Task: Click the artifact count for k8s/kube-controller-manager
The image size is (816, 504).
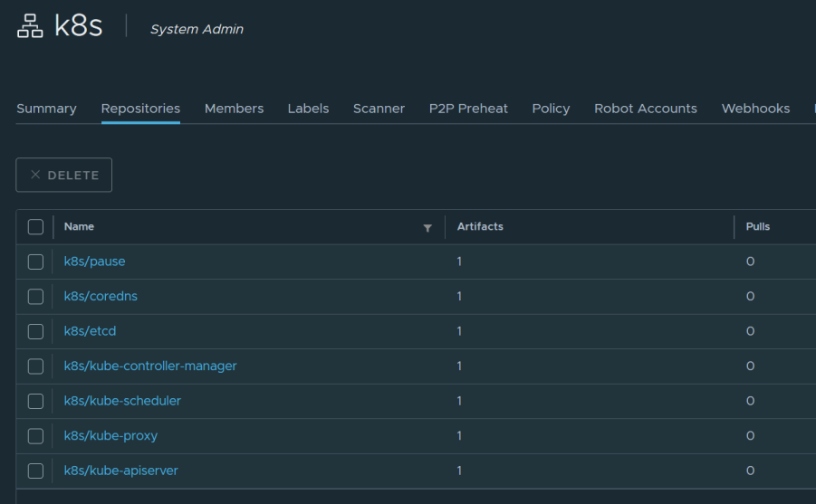Action: coord(459,366)
